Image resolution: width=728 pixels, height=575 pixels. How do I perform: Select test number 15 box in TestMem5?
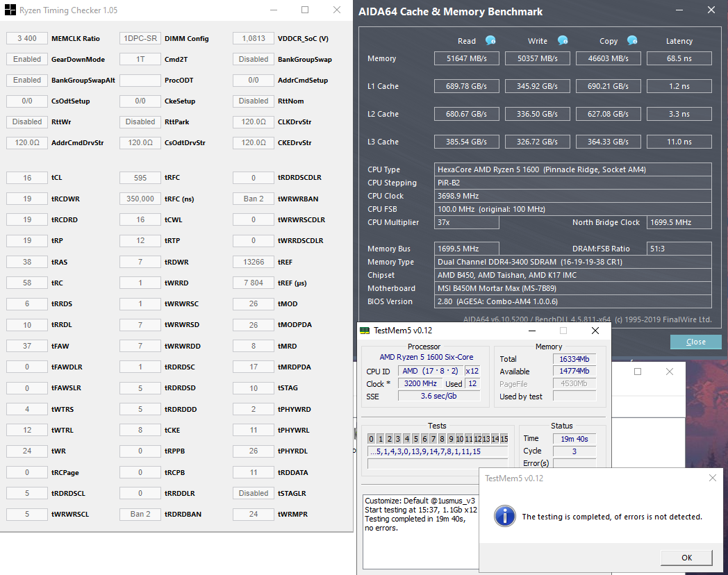[504, 439]
